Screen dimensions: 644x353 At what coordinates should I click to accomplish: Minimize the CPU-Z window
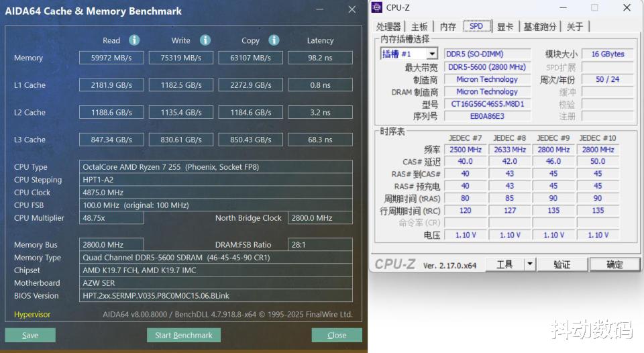pyautogui.click(x=563, y=7)
